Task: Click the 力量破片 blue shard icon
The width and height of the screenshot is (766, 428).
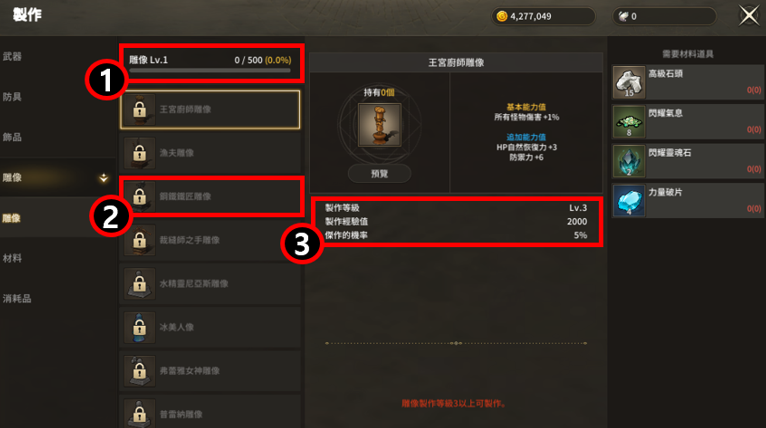Action: pyautogui.click(x=629, y=201)
